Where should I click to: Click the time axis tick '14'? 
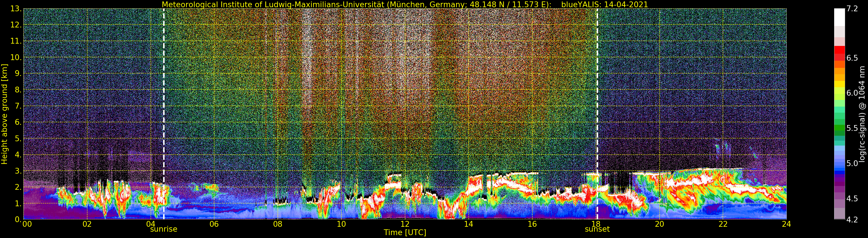(468, 224)
